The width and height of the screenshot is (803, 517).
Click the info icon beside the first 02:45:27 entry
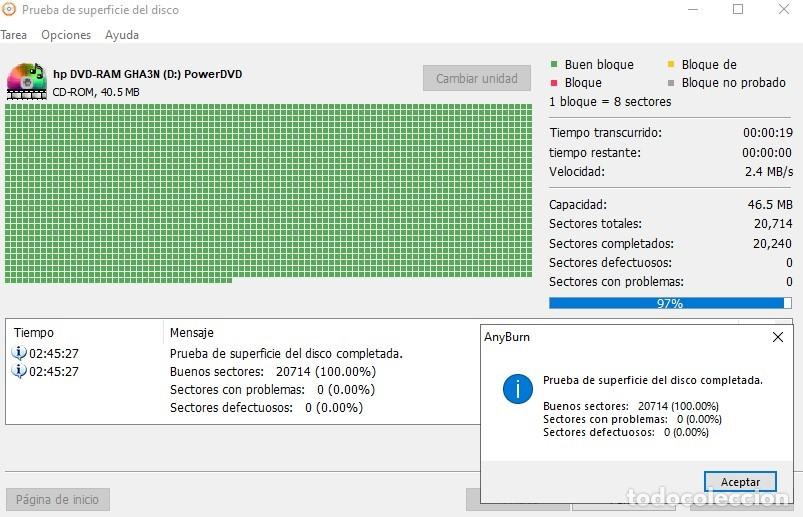tap(19, 353)
